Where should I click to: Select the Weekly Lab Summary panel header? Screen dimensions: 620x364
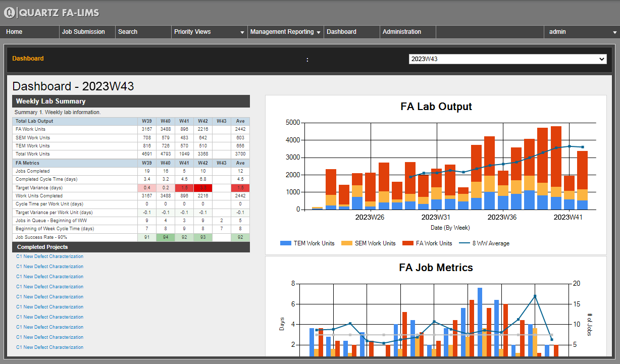click(131, 101)
